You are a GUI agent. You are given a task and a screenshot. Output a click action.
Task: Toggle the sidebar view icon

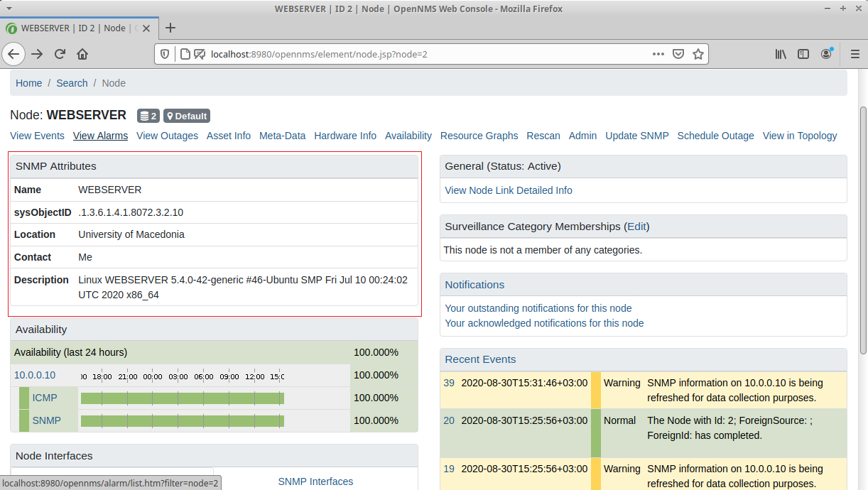803,54
